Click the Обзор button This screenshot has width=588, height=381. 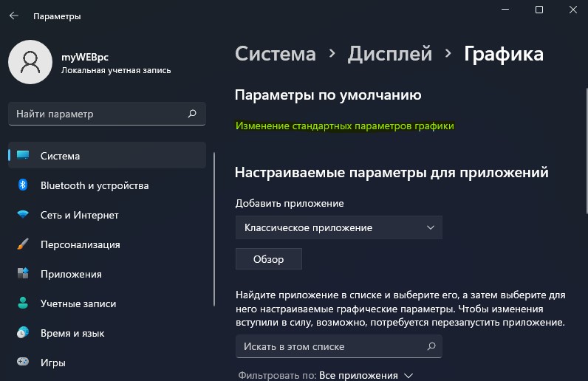tap(268, 258)
